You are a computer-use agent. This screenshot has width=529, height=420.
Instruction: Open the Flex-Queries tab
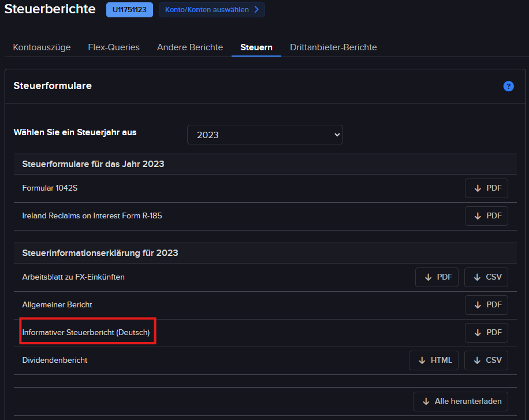[114, 47]
